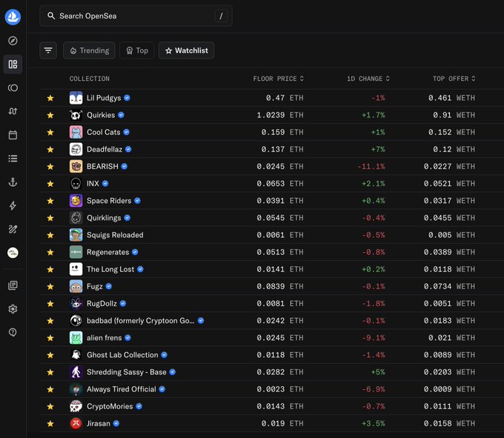The image size is (504, 438).
Task: Open the compass Discover icon in sidebar
Action: click(13, 41)
